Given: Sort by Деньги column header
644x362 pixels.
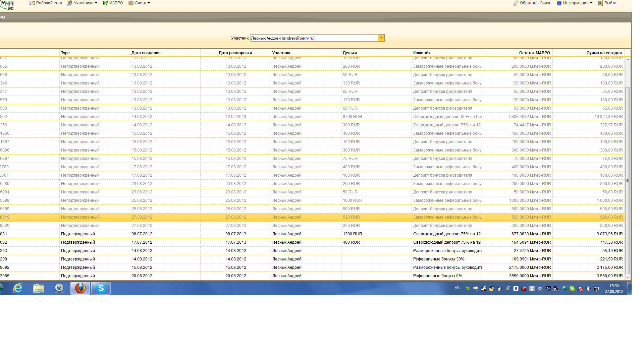Looking at the screenshot, I should coord(376,53).
